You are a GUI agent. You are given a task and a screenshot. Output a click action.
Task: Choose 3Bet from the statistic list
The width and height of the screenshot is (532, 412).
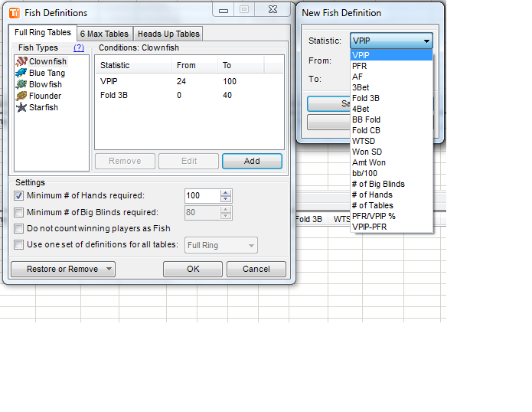click(x=391, y=87)
